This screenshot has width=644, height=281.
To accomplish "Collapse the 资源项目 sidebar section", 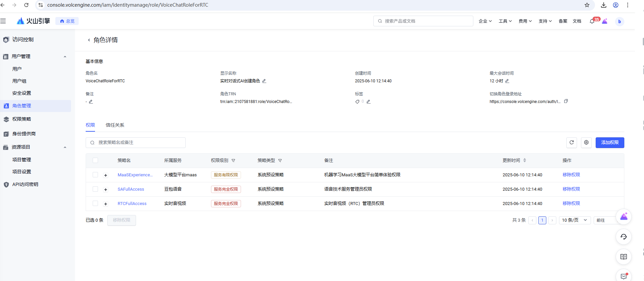I will click(65, 147).
